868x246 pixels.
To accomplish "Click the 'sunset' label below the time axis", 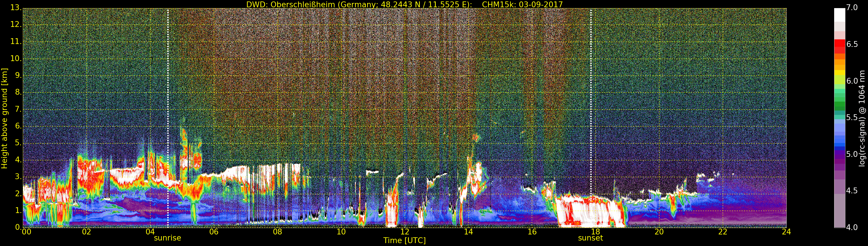I will point(590,238).
